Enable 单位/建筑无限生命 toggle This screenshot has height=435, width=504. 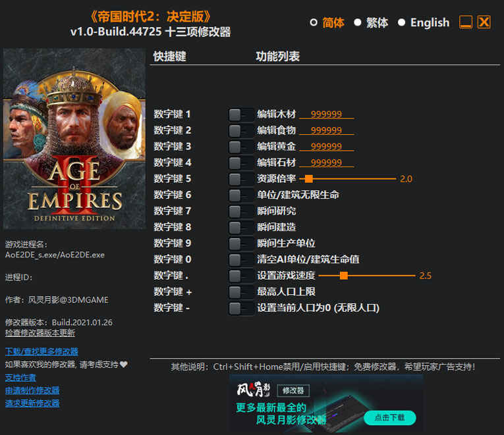coord(240,195)
